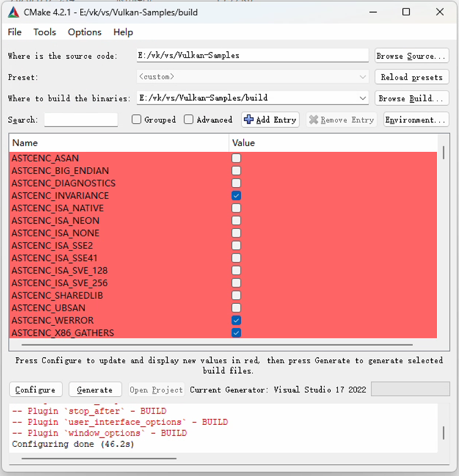
Task: Click the 'Configuring done (46.2s)' log line
Action: 73,444
